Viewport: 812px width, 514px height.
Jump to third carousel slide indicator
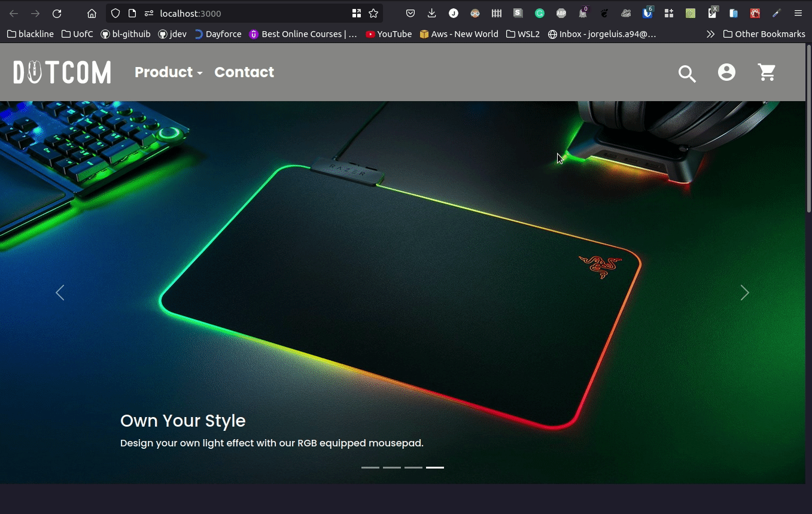[413, 467]
